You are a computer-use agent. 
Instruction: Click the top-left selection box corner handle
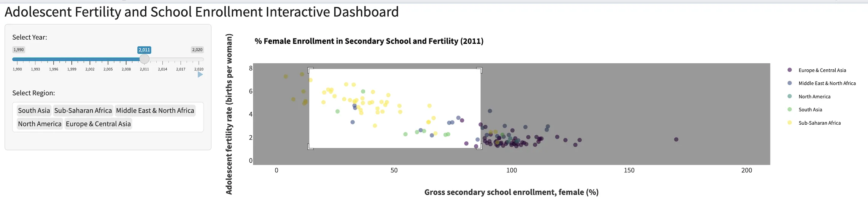310,70
